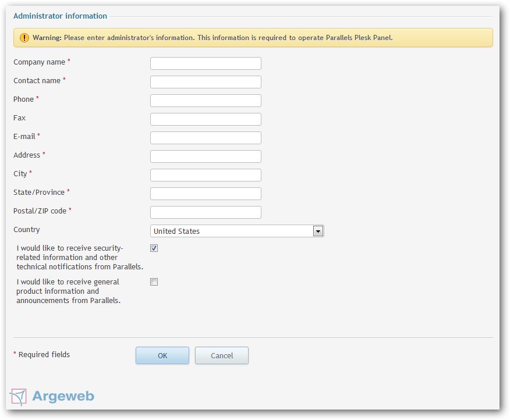The image size is (510, 420).
Task: Click the Argeweb brand name text
Action: pos(63,396)
